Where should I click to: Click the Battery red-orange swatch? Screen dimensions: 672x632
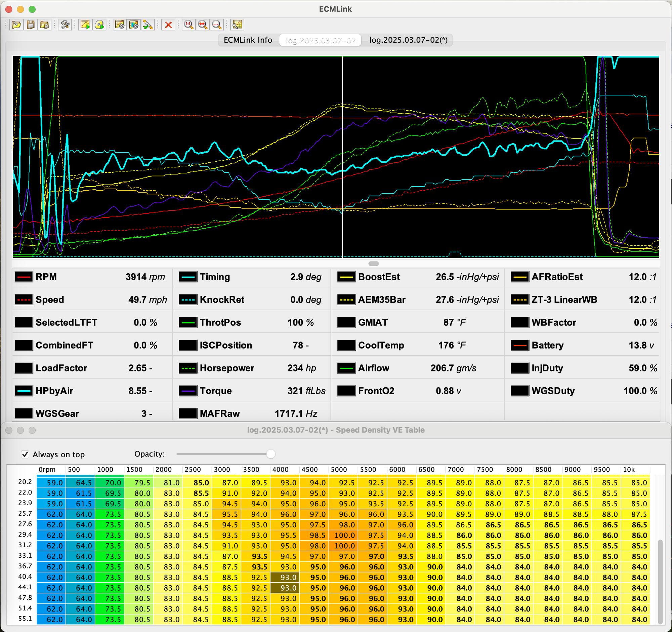pyautogui.click(x=520, y=345)
